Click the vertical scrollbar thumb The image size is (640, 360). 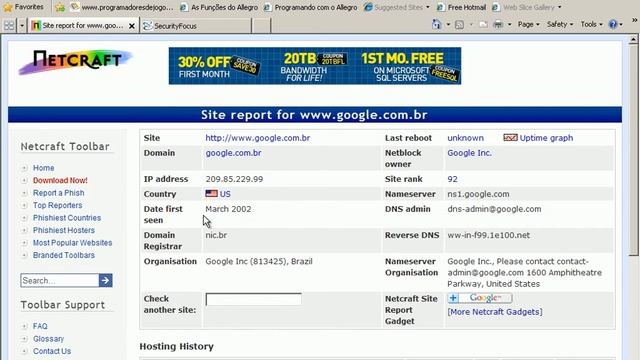[x=633, y=150]
